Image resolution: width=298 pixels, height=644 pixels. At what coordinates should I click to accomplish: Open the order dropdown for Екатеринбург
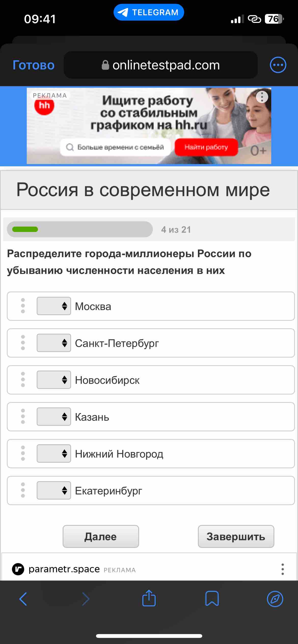(x=54, y=490)
